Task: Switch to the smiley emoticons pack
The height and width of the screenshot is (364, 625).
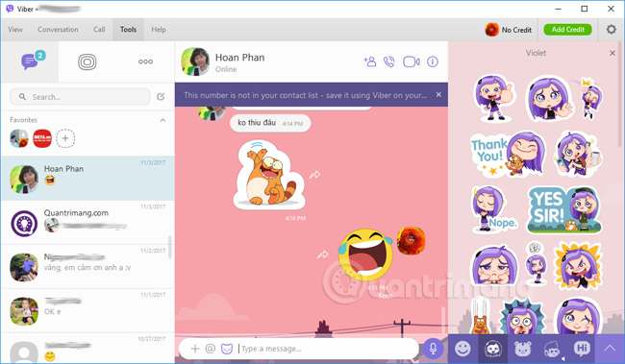Action: click(x=462, y=349)
